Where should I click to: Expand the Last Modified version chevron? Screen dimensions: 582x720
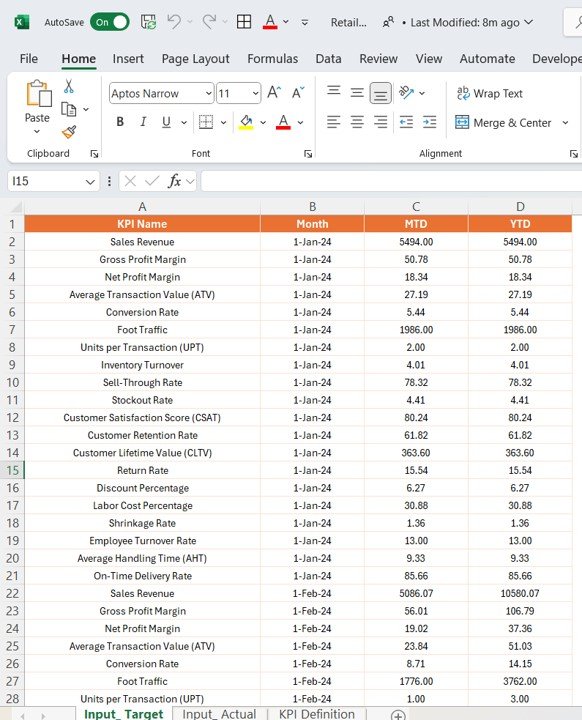529,22
